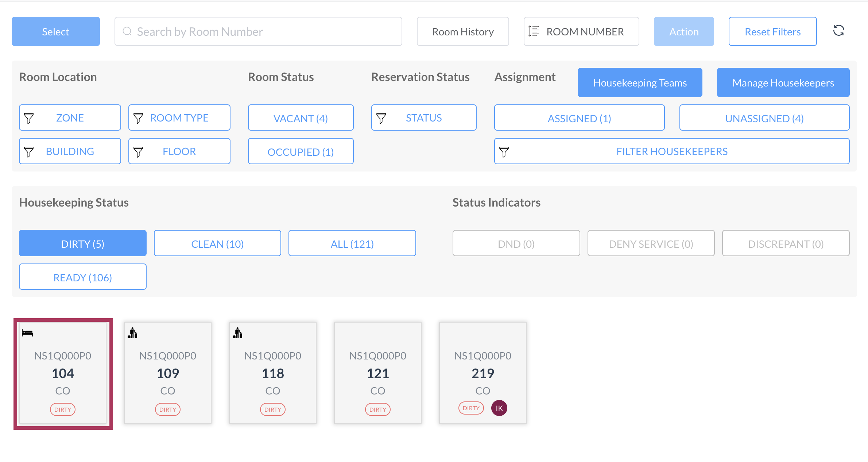Click the bed icon on room 104

click(x=27, y=333)
